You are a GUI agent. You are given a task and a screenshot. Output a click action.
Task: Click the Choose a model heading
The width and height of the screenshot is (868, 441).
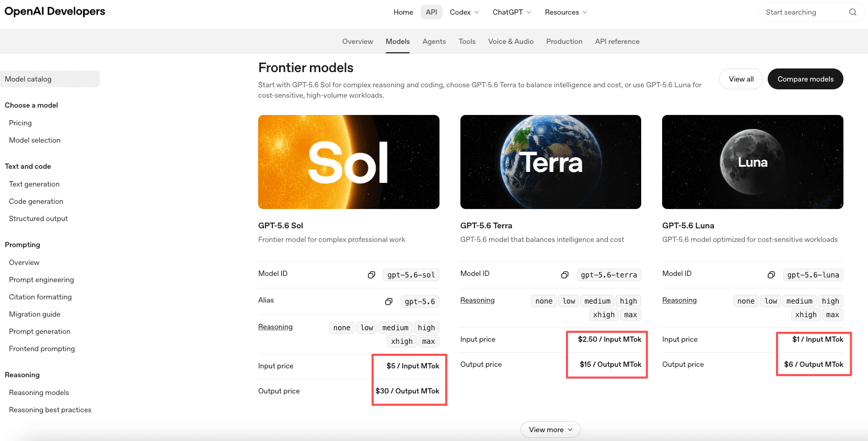point(31,105)
